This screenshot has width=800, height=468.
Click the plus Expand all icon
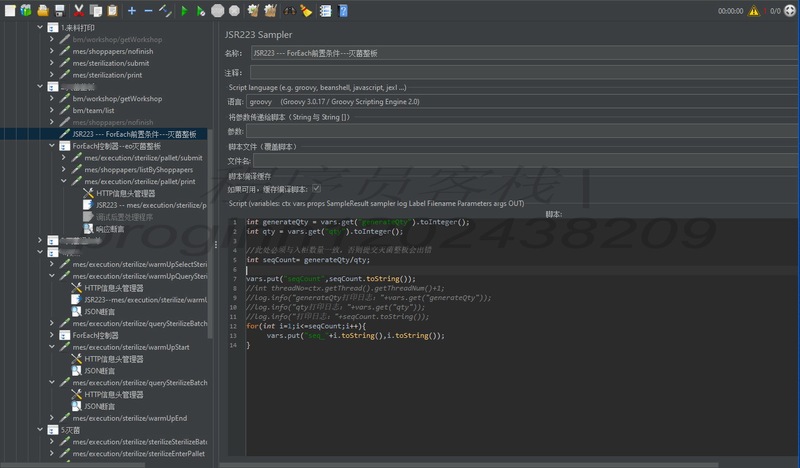132,10
